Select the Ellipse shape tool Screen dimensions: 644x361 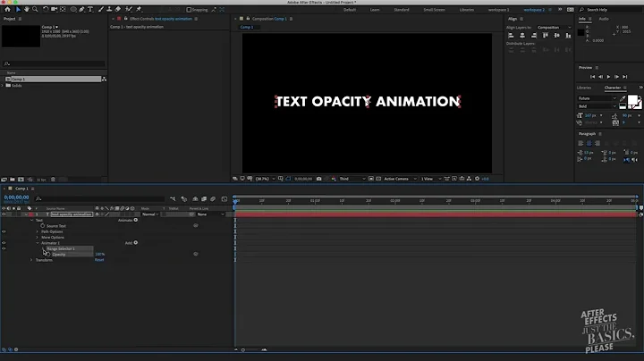73,9
